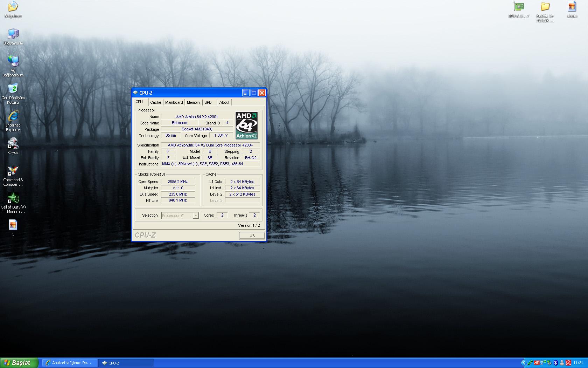The height and width of the screenshot is (368, 588).
Task: Click the 940.1 MHz HT Link value
Action: pos(178,200)
